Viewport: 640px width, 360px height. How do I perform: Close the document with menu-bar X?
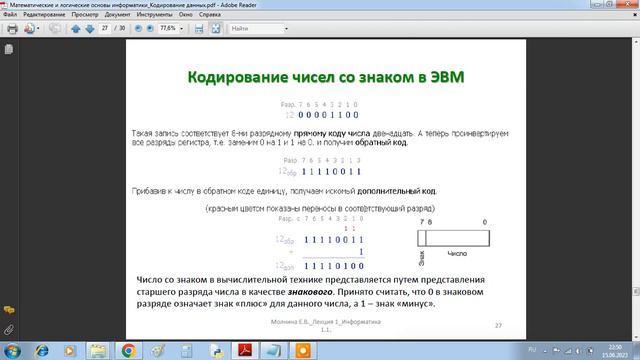(x=635, y=14)
